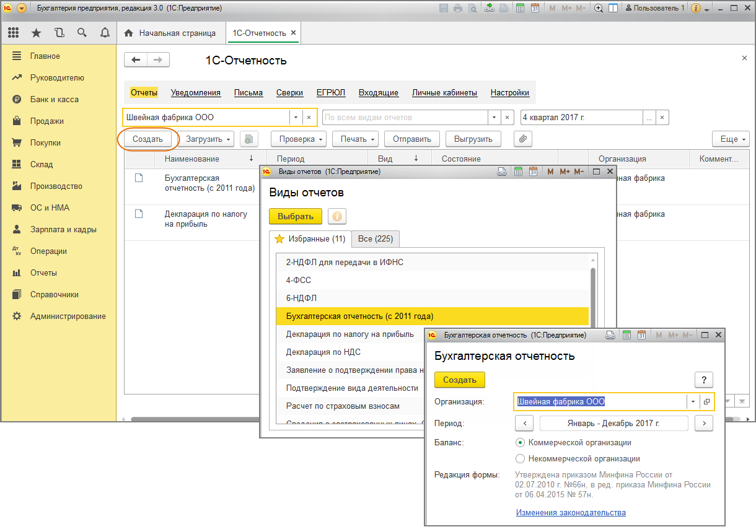Open the Организация dropdown in the dialog
The width and height of the screenshot is (756, 532).
tap(693, 401)
